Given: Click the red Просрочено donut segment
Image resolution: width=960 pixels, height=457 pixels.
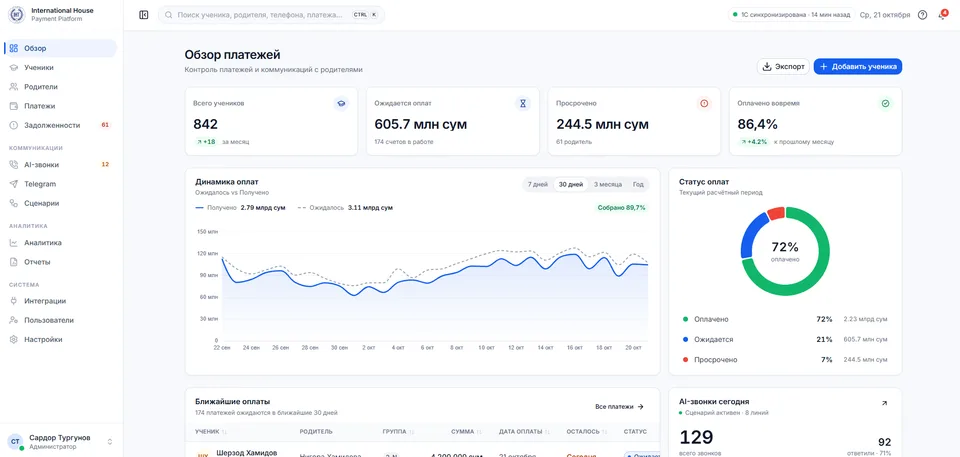Looking at the screenshot, I should coord(776,213).
